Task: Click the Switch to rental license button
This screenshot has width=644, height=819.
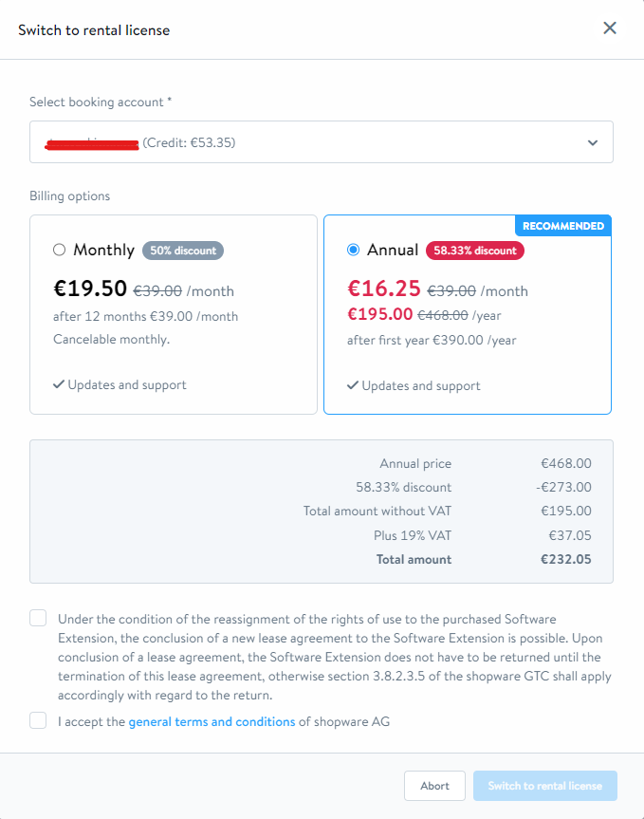Action: [544, 786]
